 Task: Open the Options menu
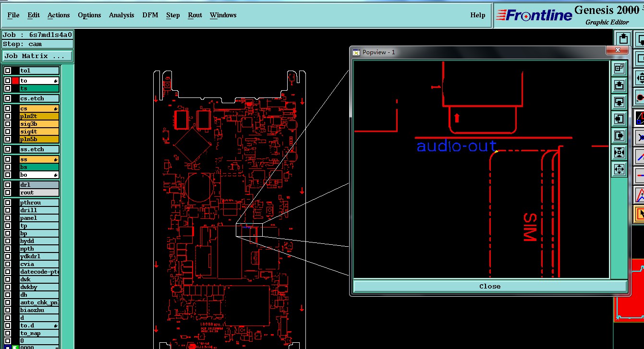point(89,15)
